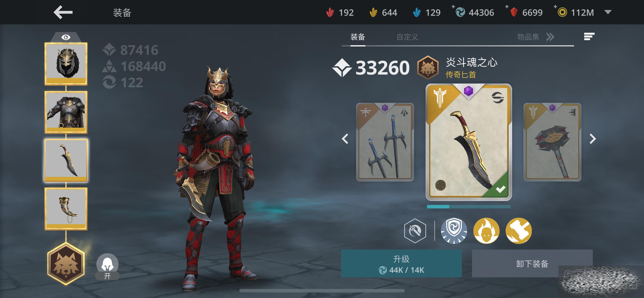Image resolution: width=644 pixels, height=298 pixels.
Task: View the shield ability icon
Action: pyautogui.click(x=454, y=231)
